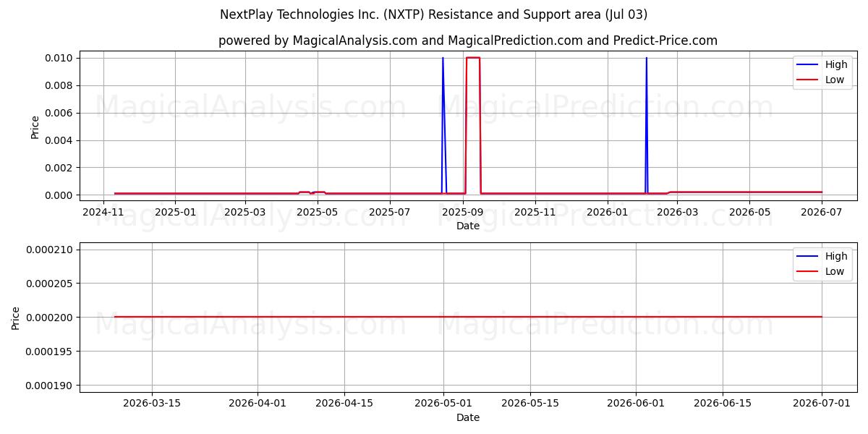Click the 2026-05-15 date tick label

530,404
